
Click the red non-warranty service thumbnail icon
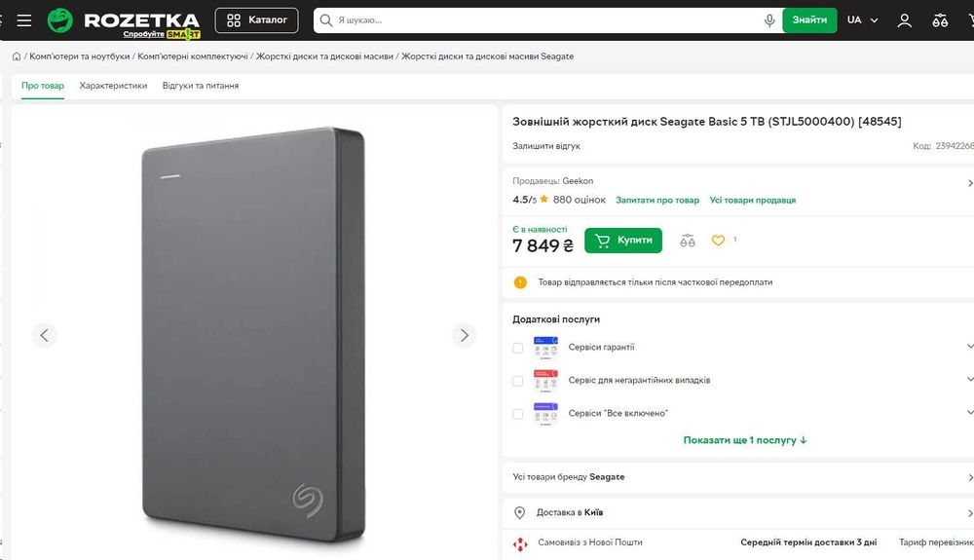[x=545, y=381]
